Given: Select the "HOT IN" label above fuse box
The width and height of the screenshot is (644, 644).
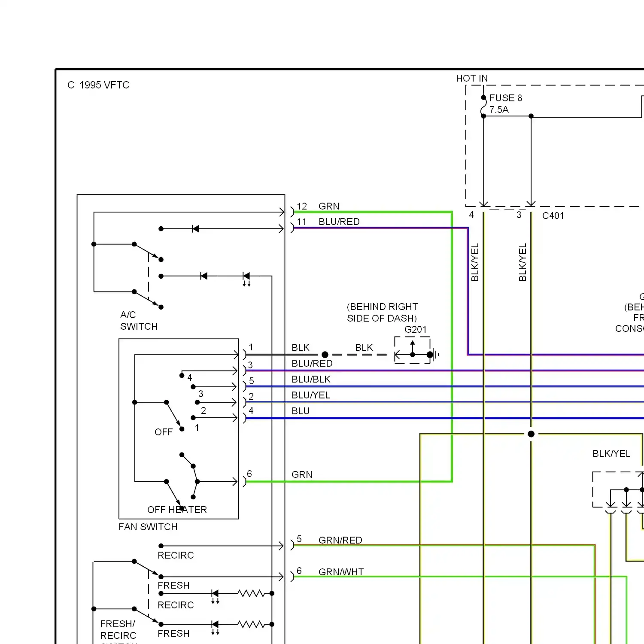Looking at the screenshot, I should [472, 78].
